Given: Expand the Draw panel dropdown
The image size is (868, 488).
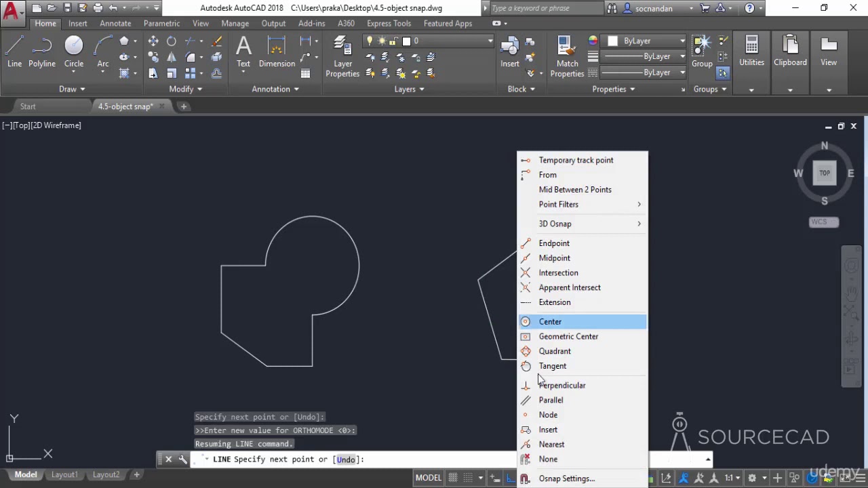Looking at the screenshot, I should click(71, 89).
